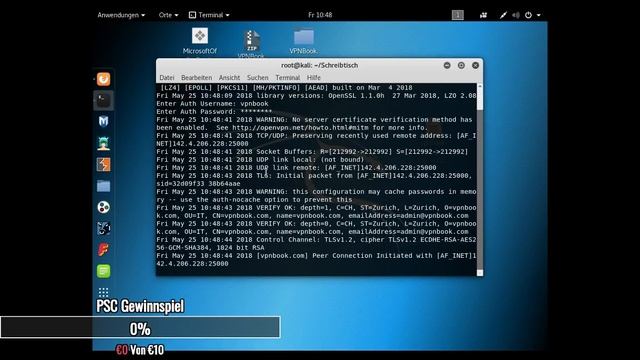Click the recording camera icon in top bar
The image size is (640, 360).
point(483,15)
